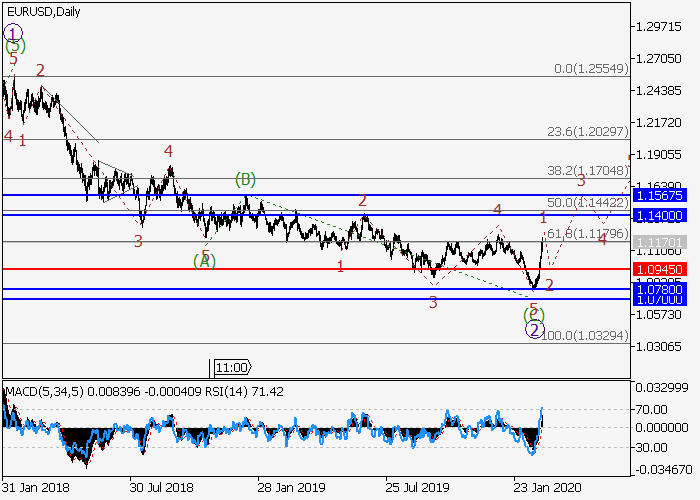Image resolution: width=700 pixels, height=500 pixels.
Task: Click the 11:00 time marker tag
Action: 232,367
